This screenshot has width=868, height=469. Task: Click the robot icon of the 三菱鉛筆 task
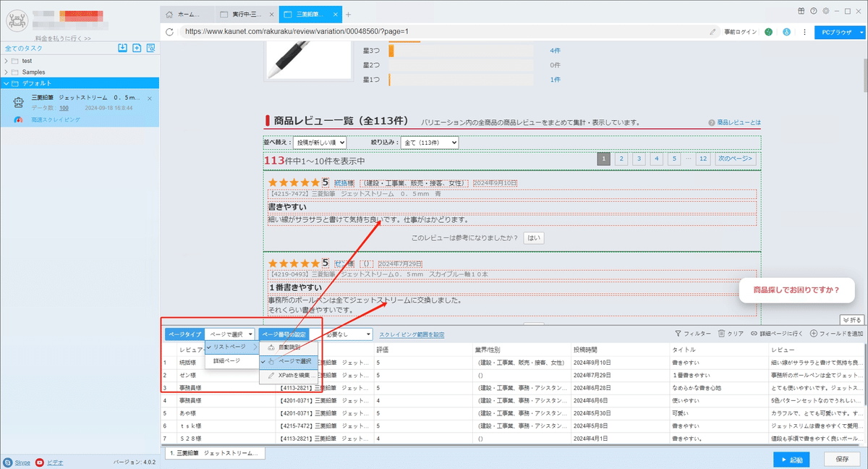click(19, 102)
